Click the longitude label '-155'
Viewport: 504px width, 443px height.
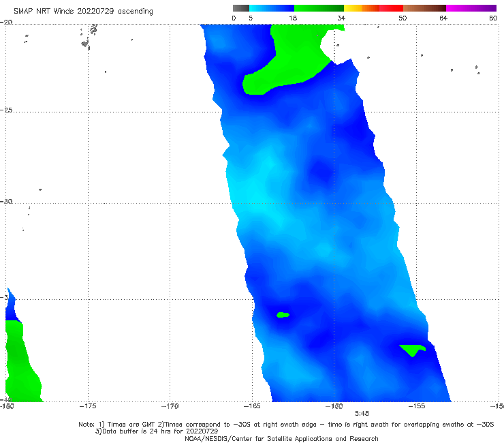417,406
